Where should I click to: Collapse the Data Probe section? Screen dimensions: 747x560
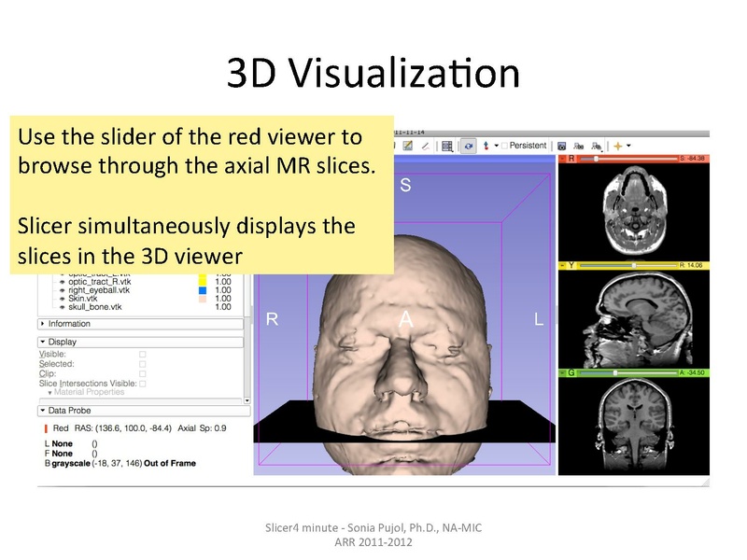click(144, 411)
